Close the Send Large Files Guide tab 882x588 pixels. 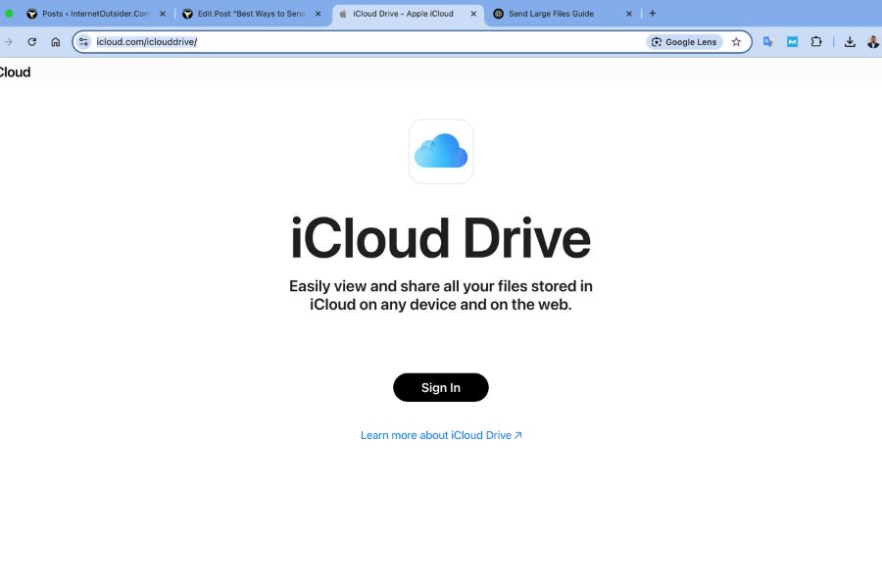pos(629,14)
